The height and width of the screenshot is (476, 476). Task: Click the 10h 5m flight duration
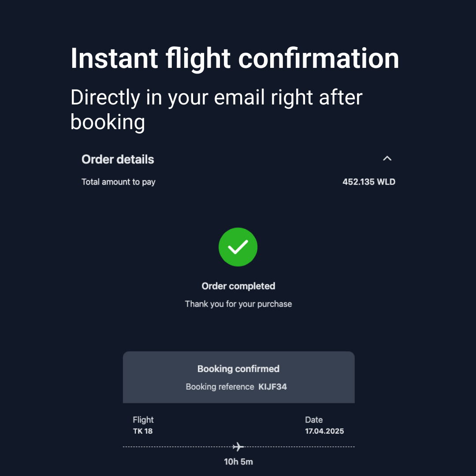click(x=238, y=462)
